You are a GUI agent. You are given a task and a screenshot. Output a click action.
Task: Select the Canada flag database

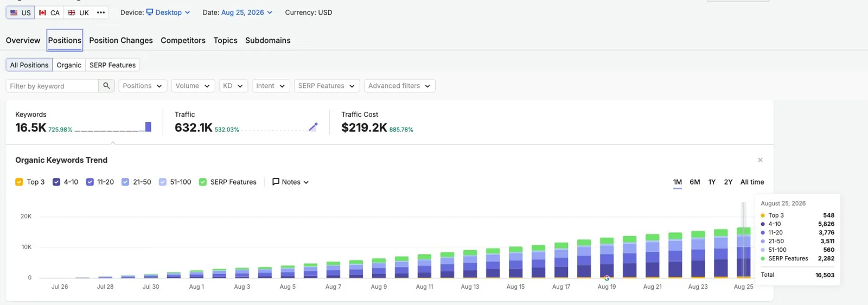tap(49, 12)
